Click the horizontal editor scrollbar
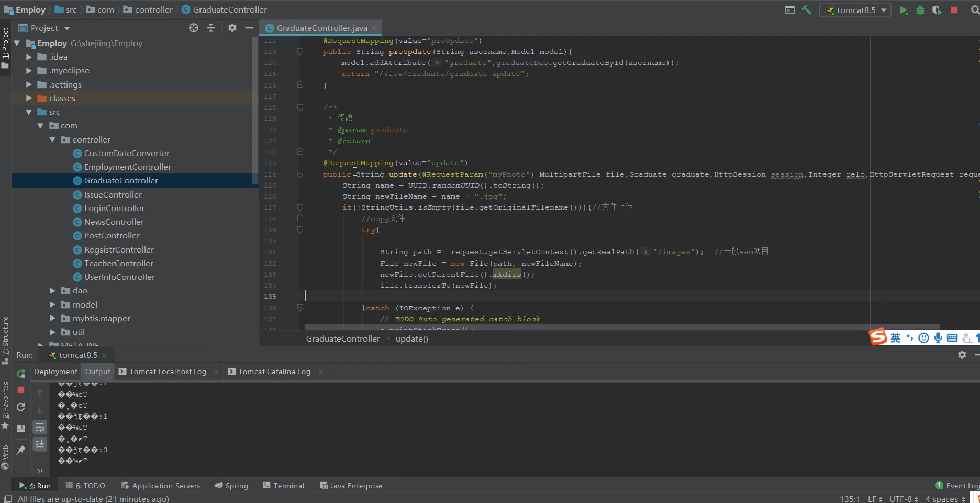 click(622, 327)
